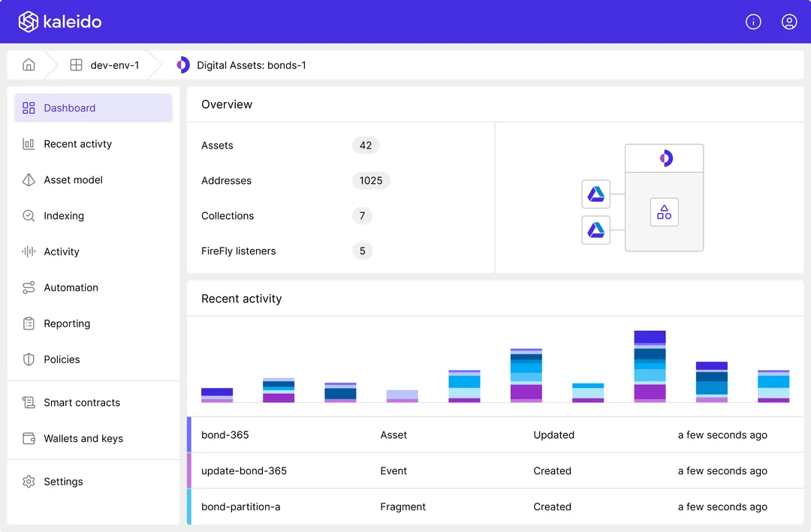811x532 pixels.
Task: Select the Indexing sidebar item
Action: [93, 215]
